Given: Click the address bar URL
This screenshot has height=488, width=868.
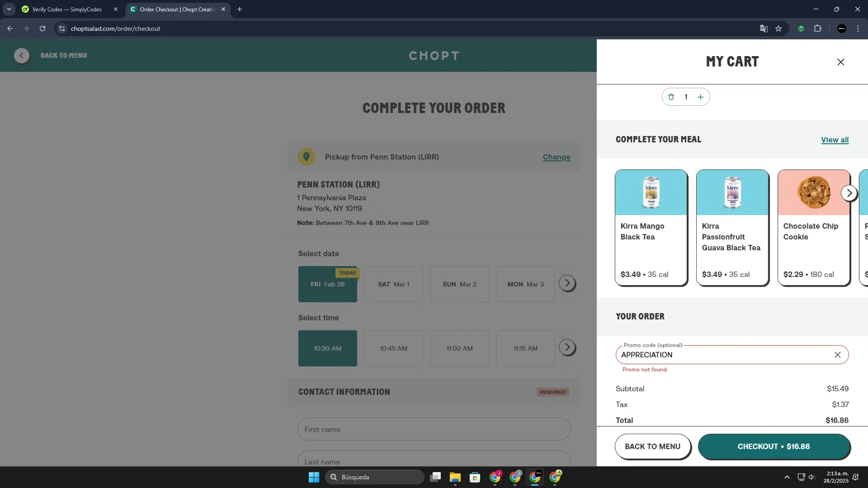Looking at the screenshot, I should [116, 28].
